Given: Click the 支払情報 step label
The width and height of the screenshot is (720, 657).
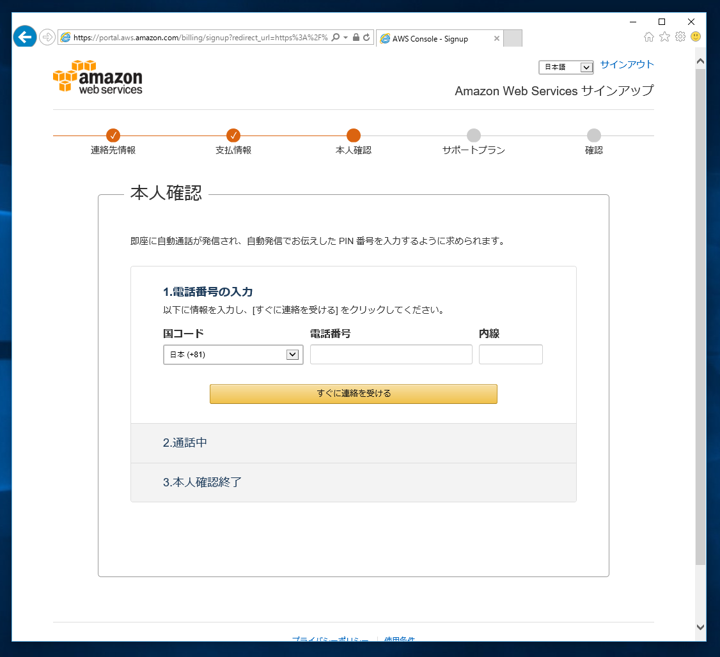Looking at the screenshot, I should pos(233,150).
